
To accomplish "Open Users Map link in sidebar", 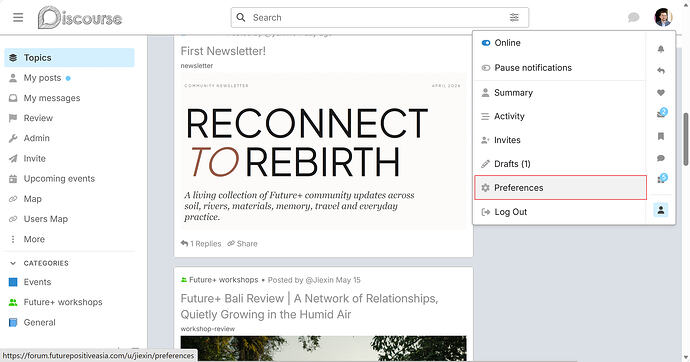I will (x=70, y=219).
